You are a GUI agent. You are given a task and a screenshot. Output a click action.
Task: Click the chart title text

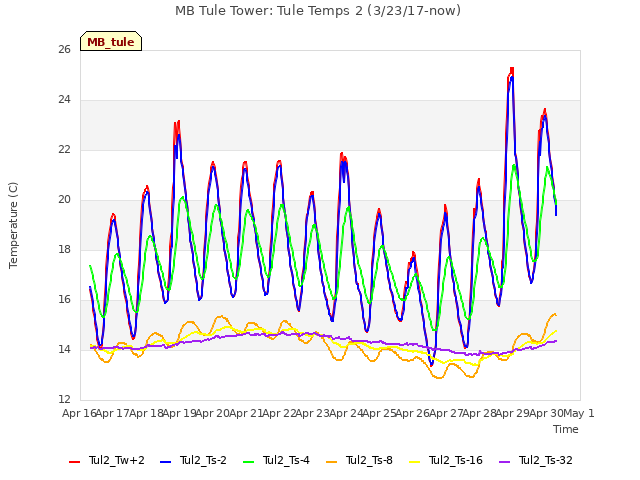[318, 11]
